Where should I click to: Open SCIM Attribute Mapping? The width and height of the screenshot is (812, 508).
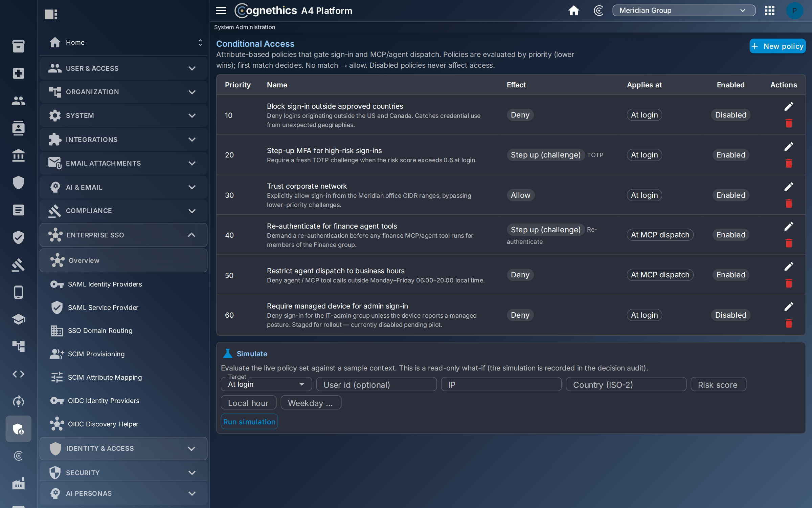[x=123, y=377]
